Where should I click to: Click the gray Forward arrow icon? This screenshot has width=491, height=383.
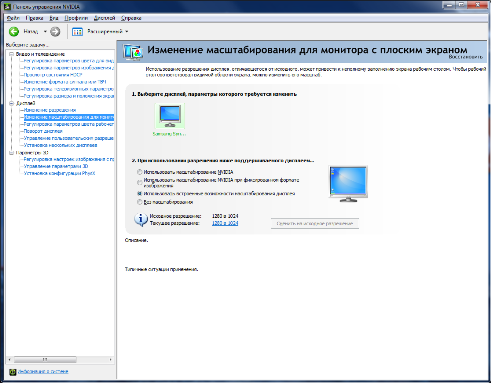coord(55,31)
